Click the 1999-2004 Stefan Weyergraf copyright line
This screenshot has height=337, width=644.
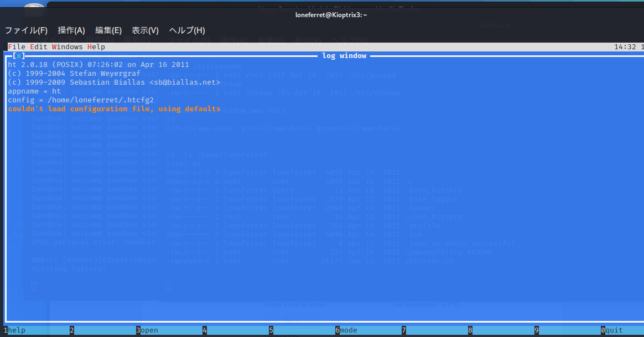coord(74,74)
